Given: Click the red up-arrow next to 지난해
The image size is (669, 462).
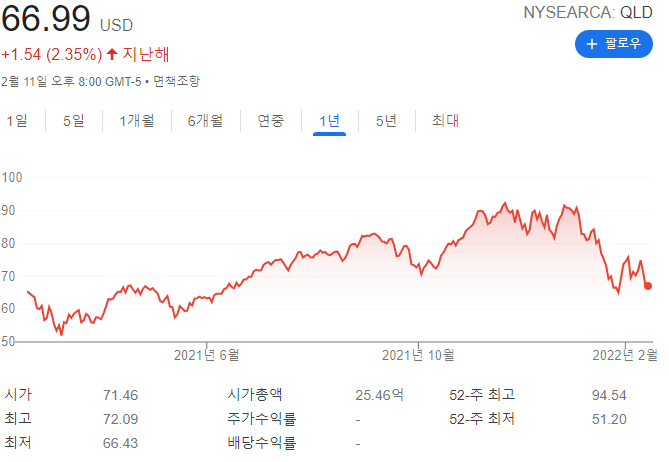Looking at the screenshot, I should (x=112, y=53).
